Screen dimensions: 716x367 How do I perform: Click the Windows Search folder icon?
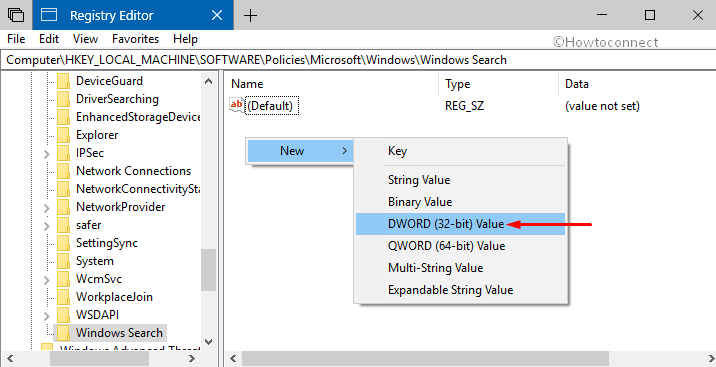[63, 333]
